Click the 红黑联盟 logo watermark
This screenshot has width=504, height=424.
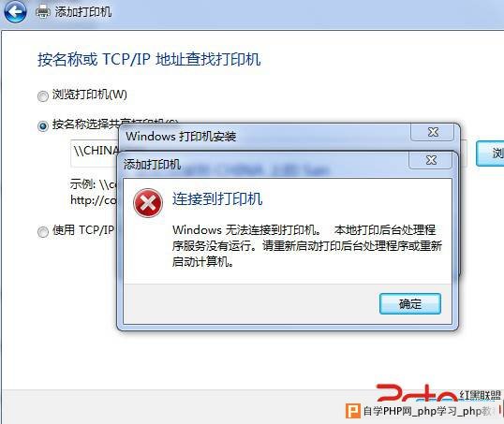tap(438, 393)
